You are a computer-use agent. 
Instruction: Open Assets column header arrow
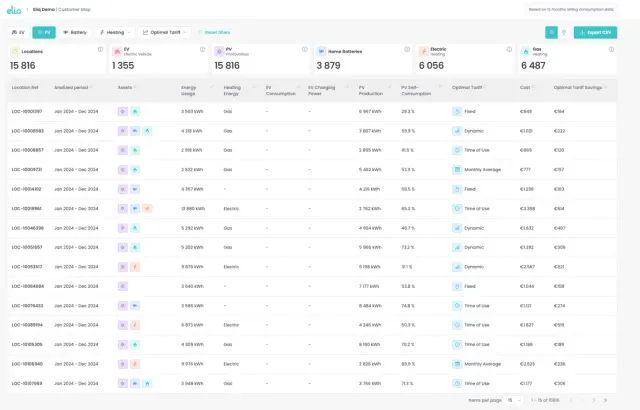coord(135,87)
